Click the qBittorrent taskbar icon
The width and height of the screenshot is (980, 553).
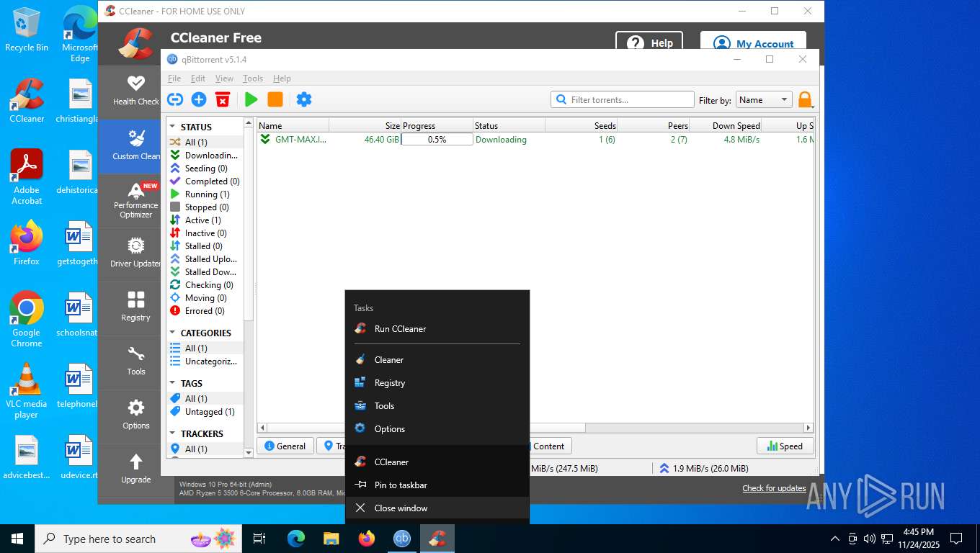[402, 539]
